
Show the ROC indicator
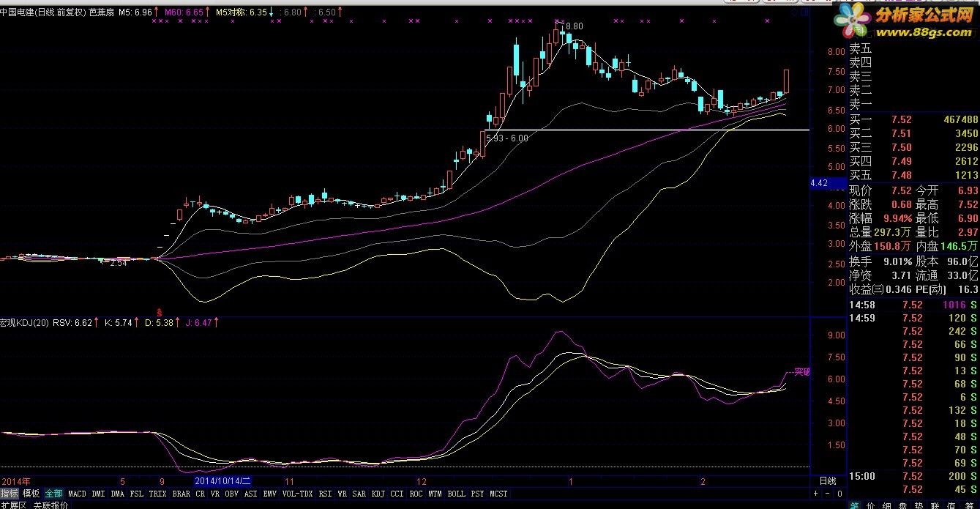[416, 494]
